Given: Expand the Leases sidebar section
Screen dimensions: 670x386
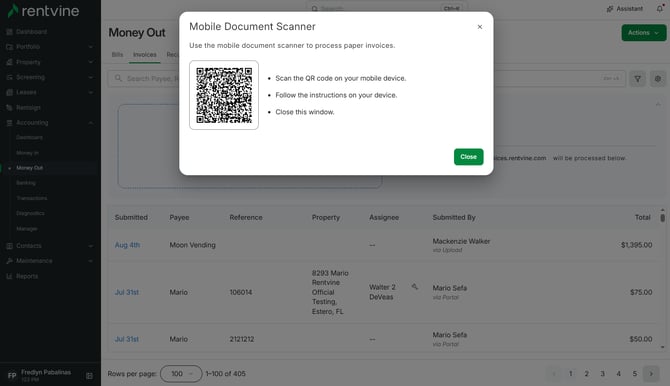Looking at the screenshot, I should click(50, 92).
